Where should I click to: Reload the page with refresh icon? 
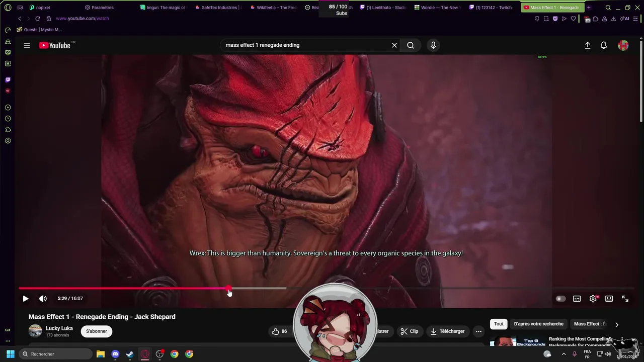coord(38,19)
